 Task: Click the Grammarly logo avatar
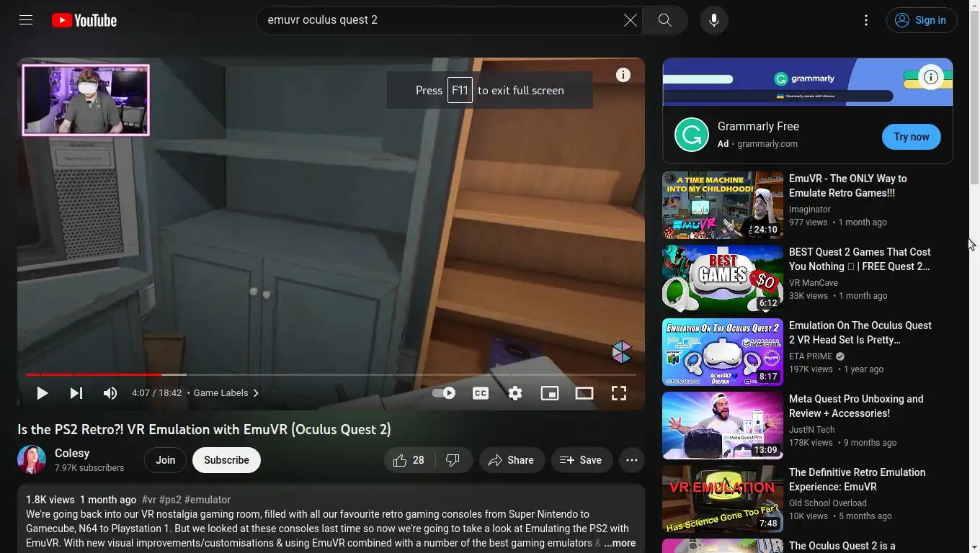tap(692, 135)
